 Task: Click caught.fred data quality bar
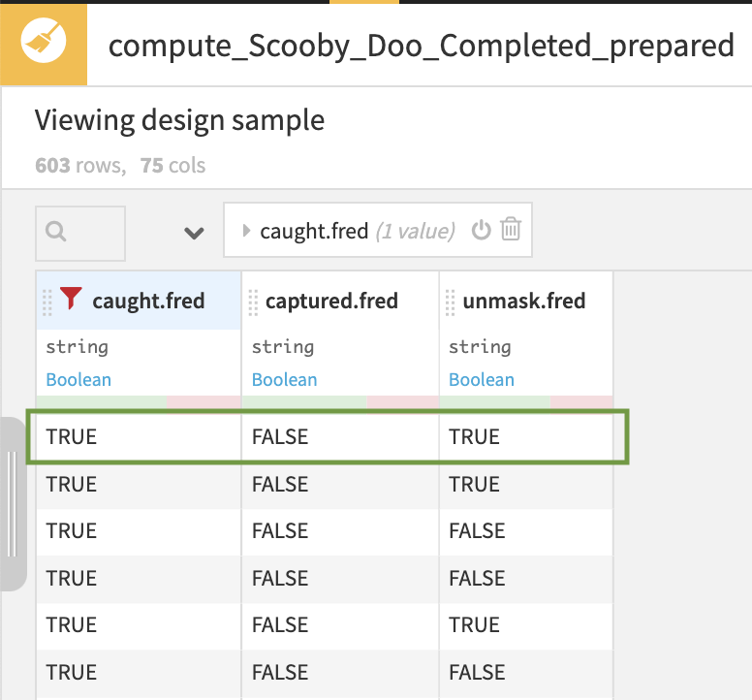138,402
